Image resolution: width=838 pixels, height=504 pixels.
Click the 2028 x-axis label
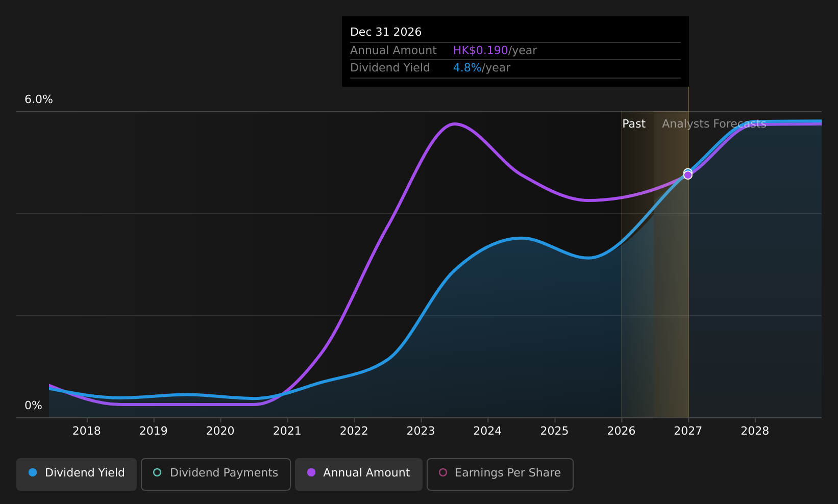pyautogui.click(x=755, y=431)
